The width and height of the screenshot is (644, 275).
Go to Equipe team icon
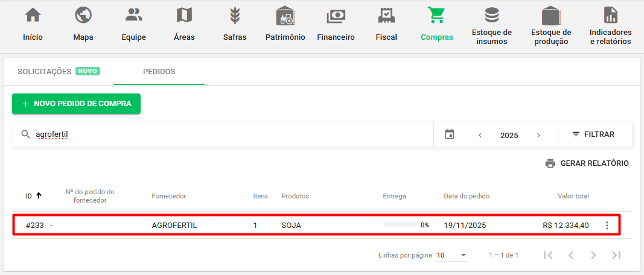click(133, 15)
